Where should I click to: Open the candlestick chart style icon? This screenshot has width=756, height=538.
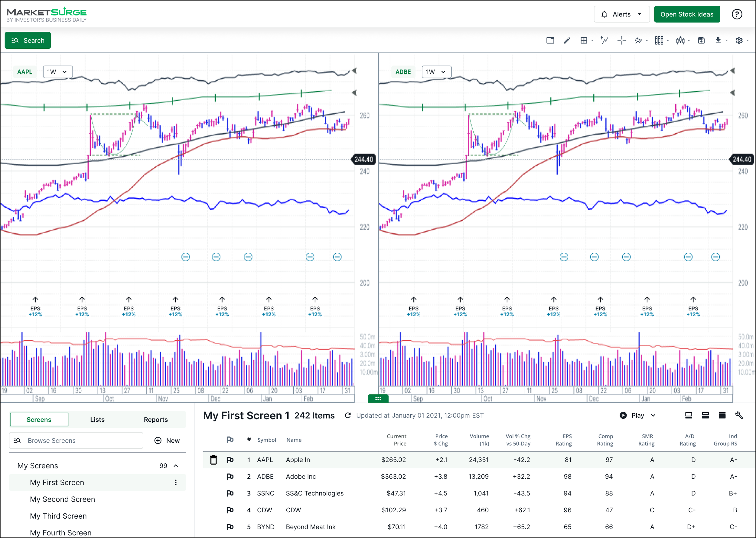pos(680,41)
